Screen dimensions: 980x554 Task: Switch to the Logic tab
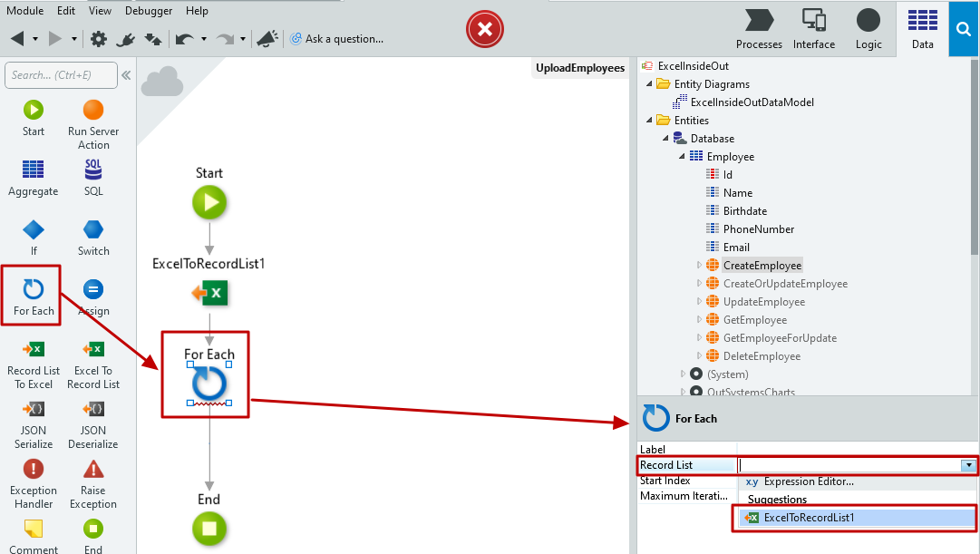[x=868, y=29]
